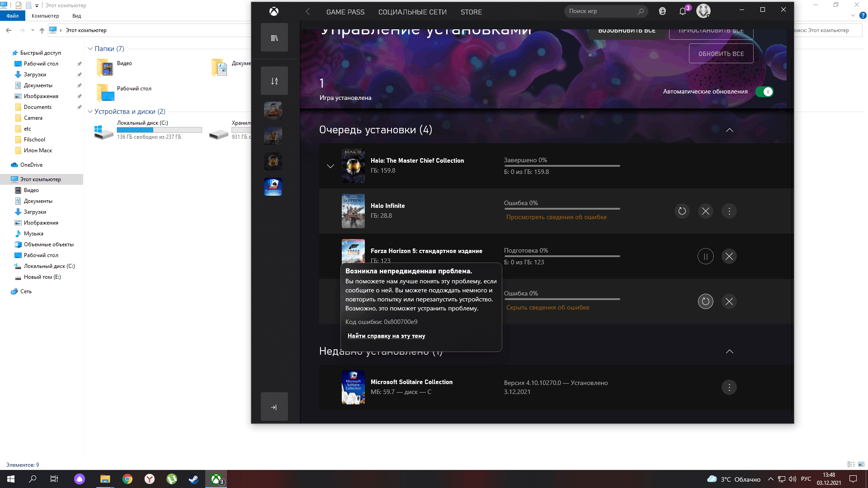This screenshot has width=868, height=488.
Task: Open Xbox profile avatar
Action: pos(703,11)
